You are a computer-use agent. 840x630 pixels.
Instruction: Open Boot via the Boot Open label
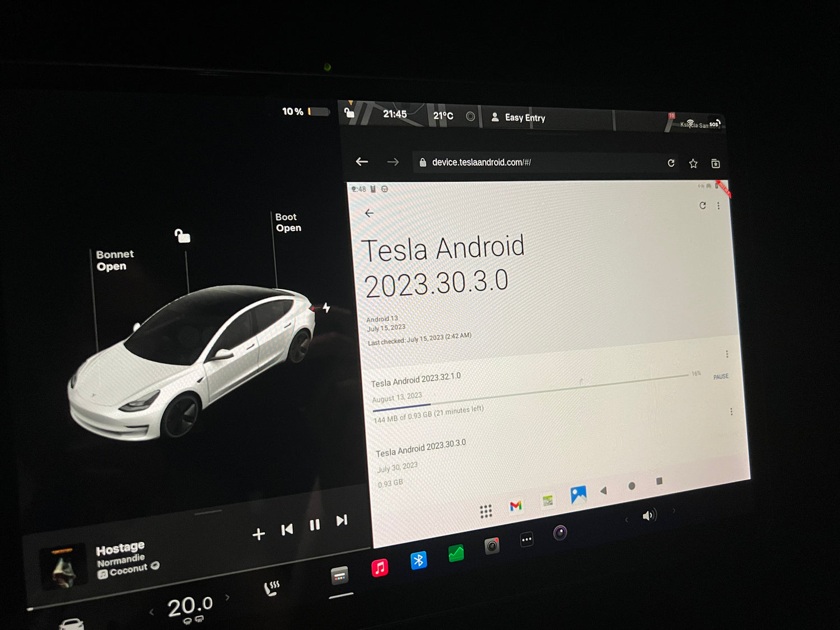click(x=288, y=222)
